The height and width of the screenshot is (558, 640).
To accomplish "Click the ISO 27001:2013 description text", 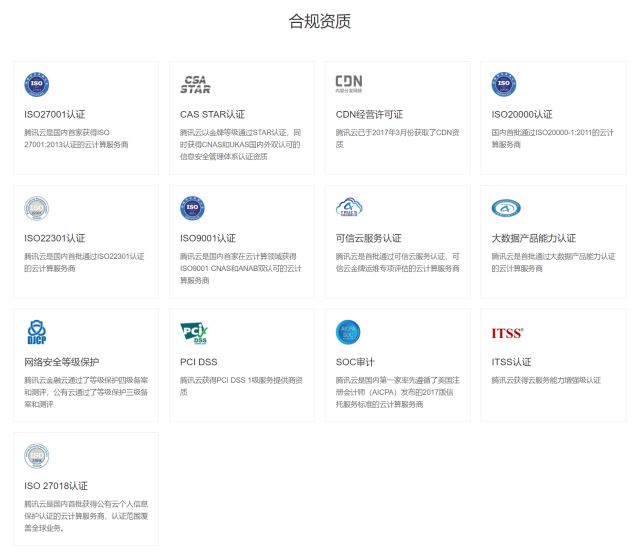I will click(x=76, y=138).
